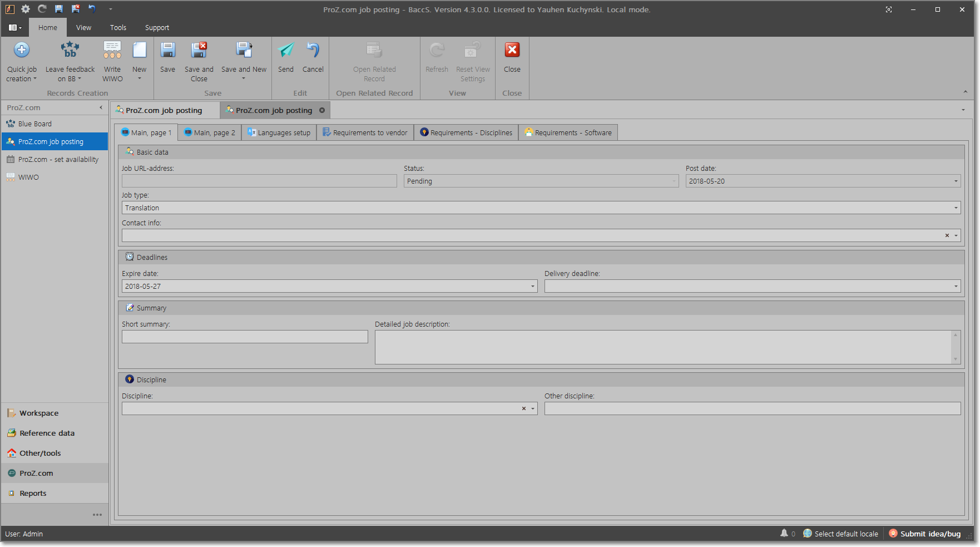Open ProZ.com - set availability
Image resolution: width=980 pixels, height=547 pixels.
55,159
